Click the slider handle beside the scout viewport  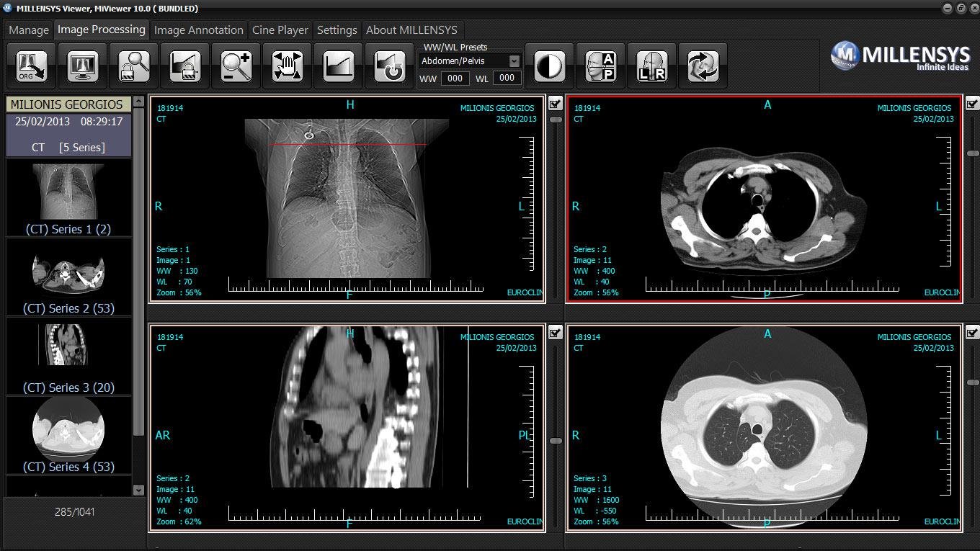click(x=556, y=120)
